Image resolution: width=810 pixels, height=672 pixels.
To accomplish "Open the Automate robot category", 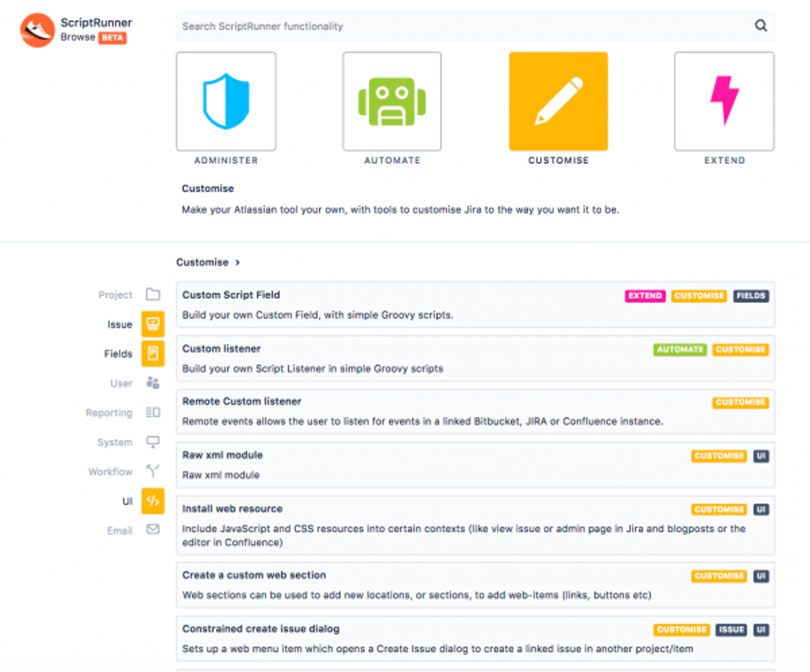I will click(x=392, y=100).
